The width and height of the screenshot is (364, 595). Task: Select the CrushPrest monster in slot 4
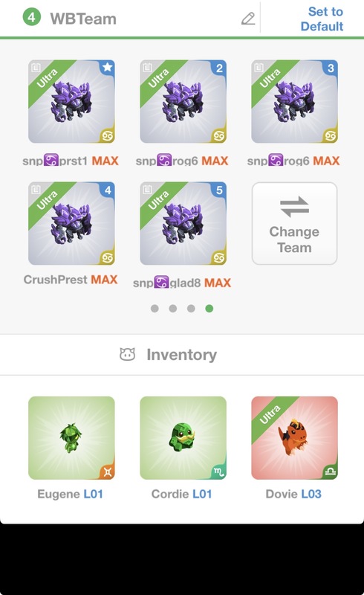71,223
